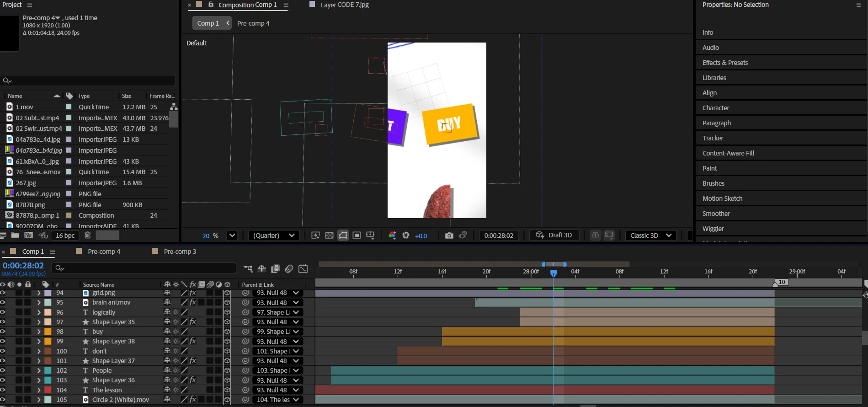
Task: Enable frame blending for the composition
Action: [x=275, y=269]
